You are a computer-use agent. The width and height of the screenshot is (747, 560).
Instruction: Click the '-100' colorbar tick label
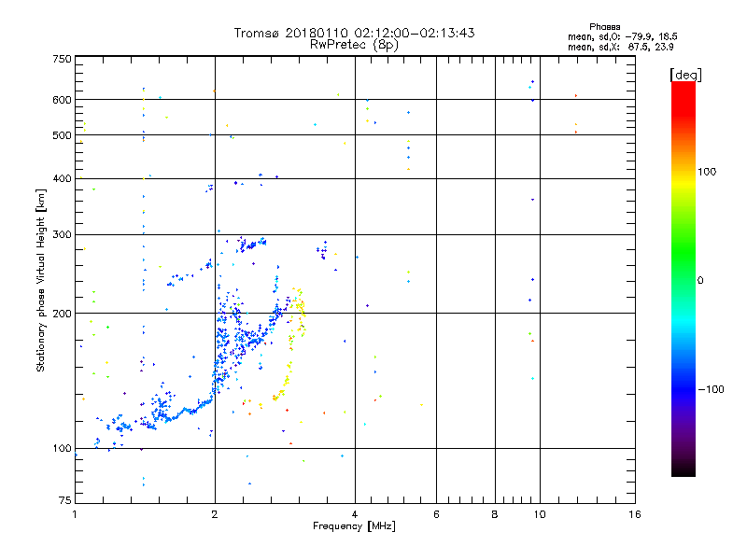[711, 389]
